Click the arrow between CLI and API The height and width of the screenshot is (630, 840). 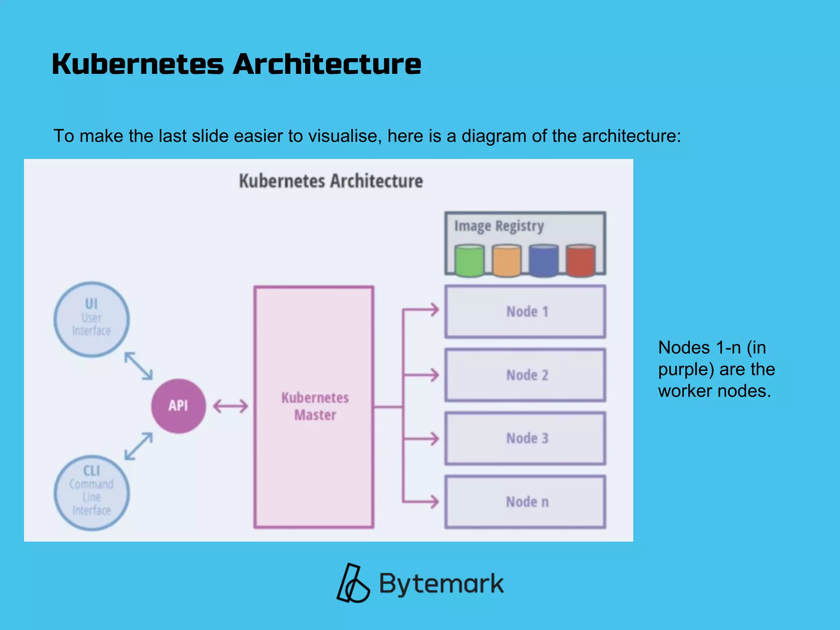click(x=139, y=446)
